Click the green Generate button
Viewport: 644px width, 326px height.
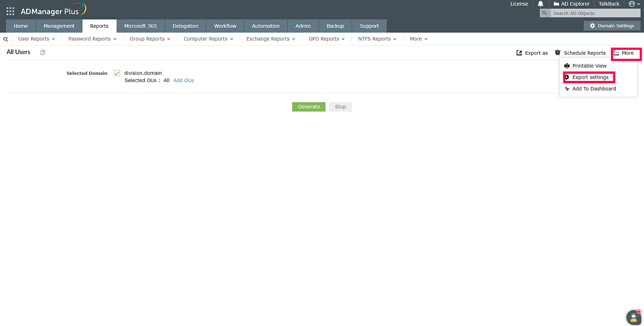[309, 107]
